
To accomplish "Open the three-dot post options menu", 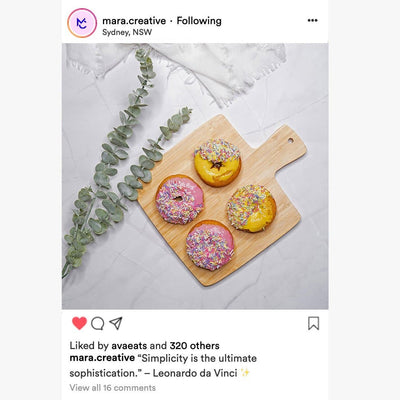I will (x=312, y=21).
